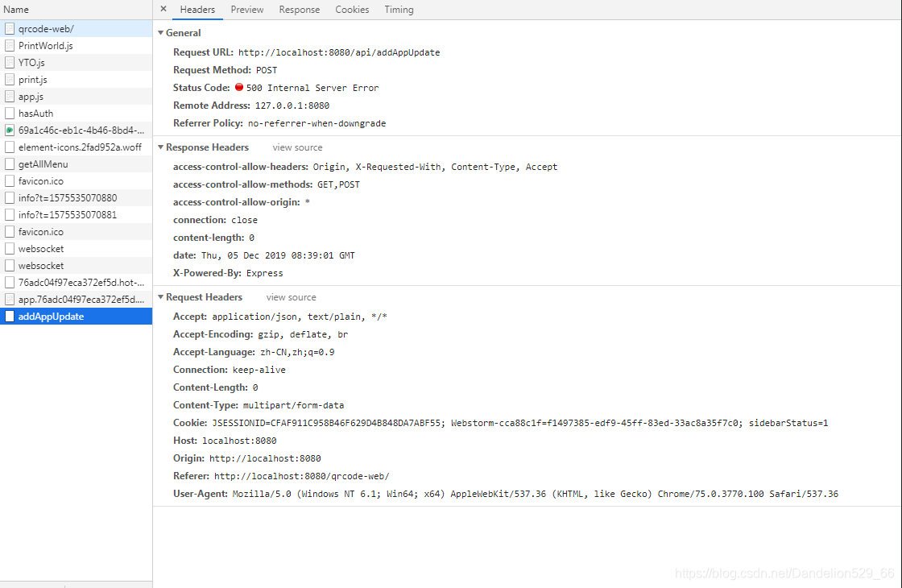Click the Name column header
Screen dimensions: 902x588
pos(76,10)
